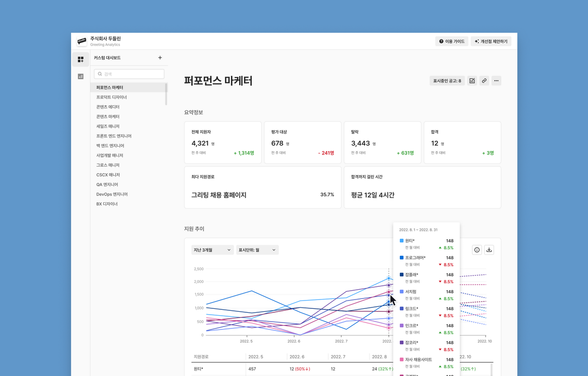
Task: Click the 2022. 10 chart axis label
Action: pyautogui.click(x=484, y=341)
